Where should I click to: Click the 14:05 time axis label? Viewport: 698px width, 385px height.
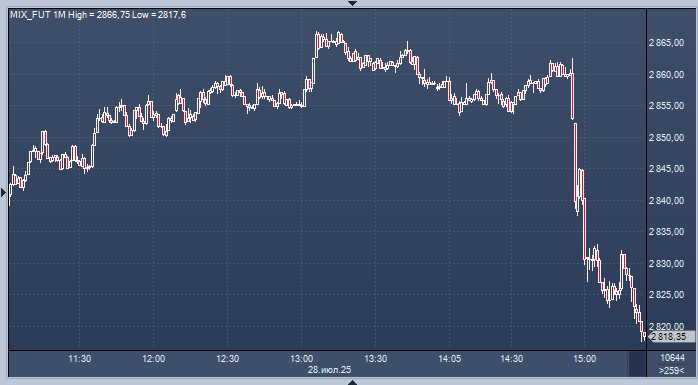[x=450, y=359]
